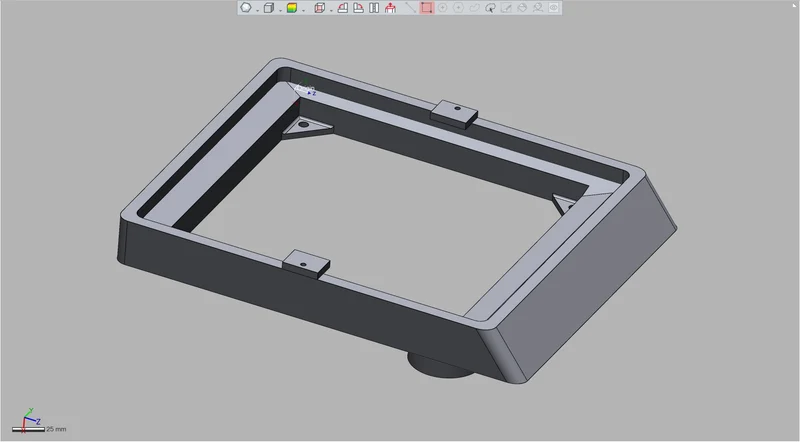Screen dimensions: 800x442
Task: Click the 3D cube view icon
Action: 268,8
